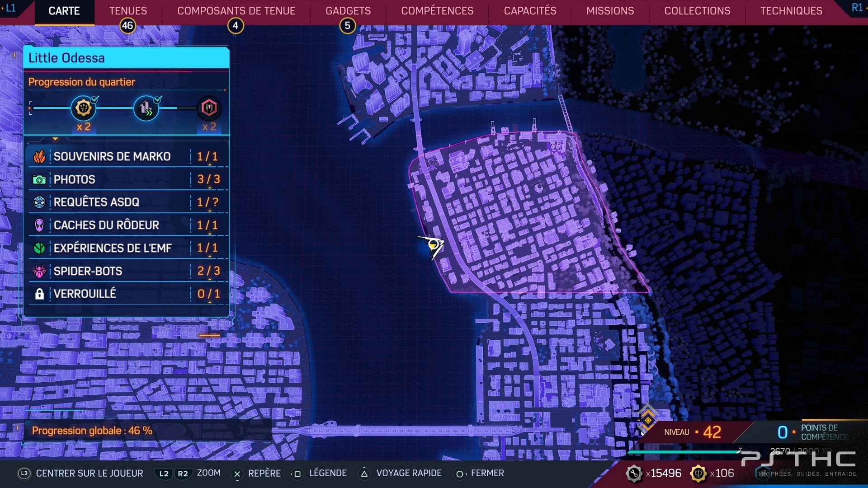Open the LÉGENDE prompt
868x488 pixels.
(328, 473)
